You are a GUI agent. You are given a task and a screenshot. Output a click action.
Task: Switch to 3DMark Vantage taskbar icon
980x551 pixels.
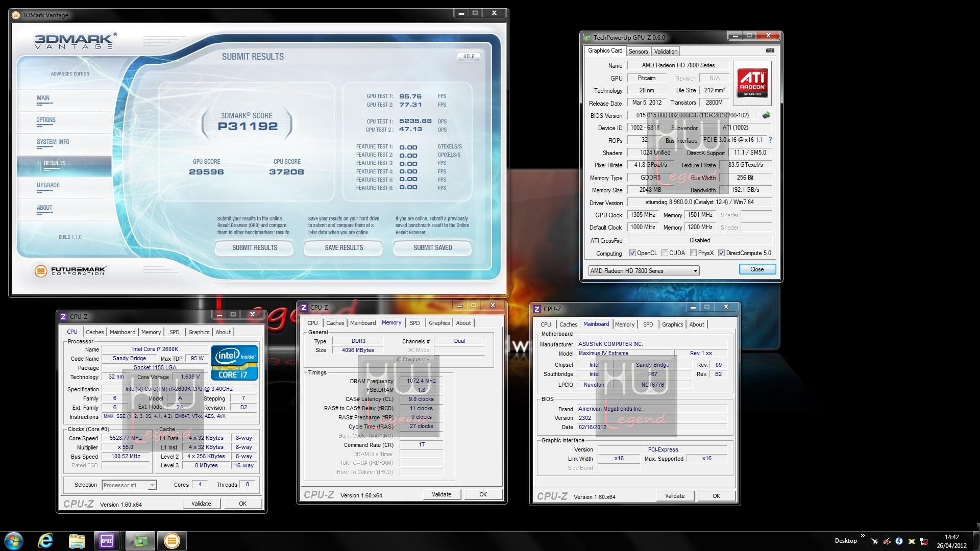(x=172, y=541)
